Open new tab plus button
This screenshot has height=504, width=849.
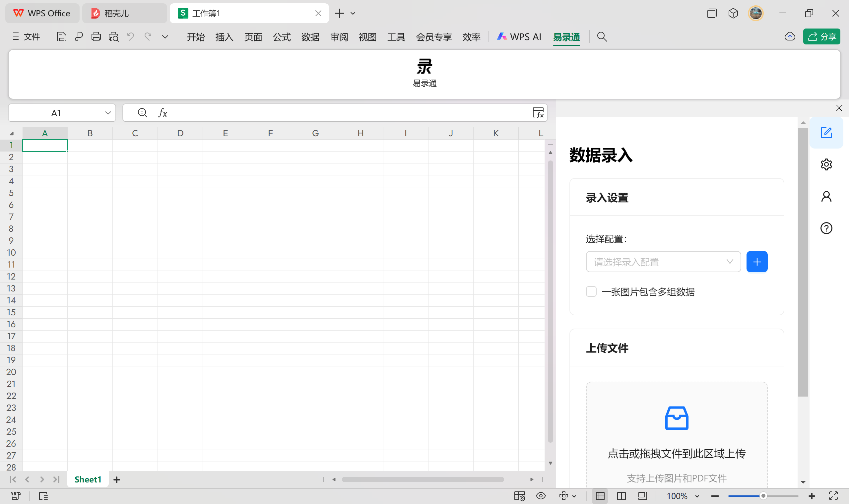click(x=339, y=13)
